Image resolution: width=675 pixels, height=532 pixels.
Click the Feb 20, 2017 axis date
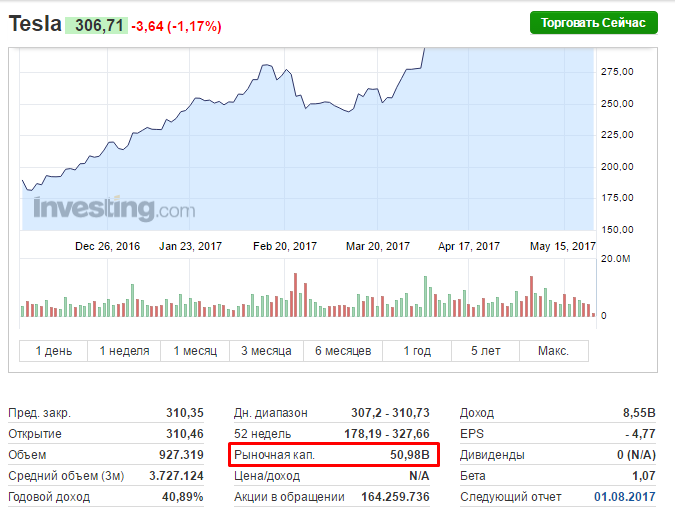(x=285, y=246)
